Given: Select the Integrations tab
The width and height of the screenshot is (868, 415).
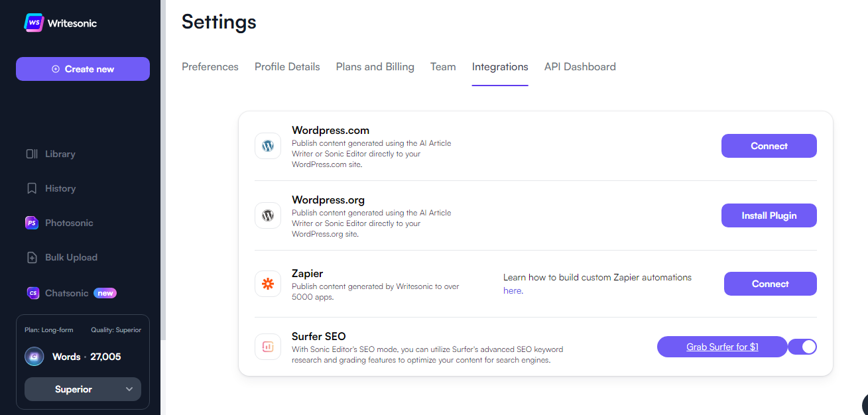Looking at the screenshot, I should click(x=500, y=66).
